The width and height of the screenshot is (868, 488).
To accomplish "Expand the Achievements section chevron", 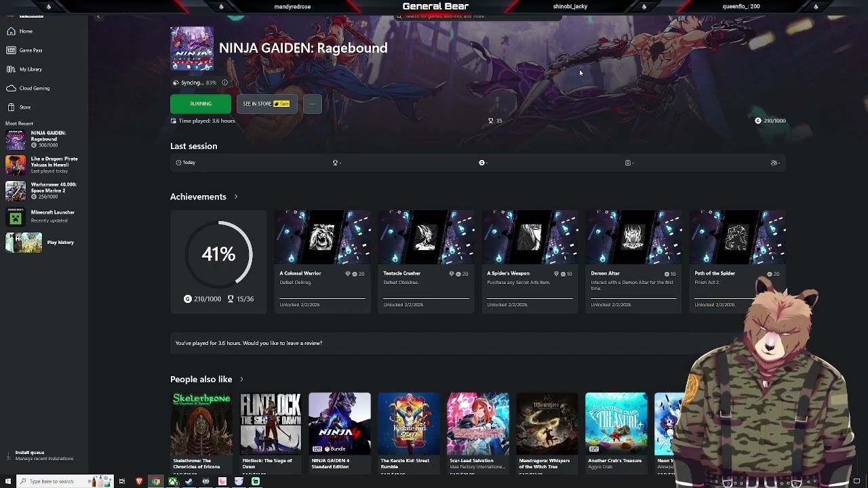I will 236,197.
